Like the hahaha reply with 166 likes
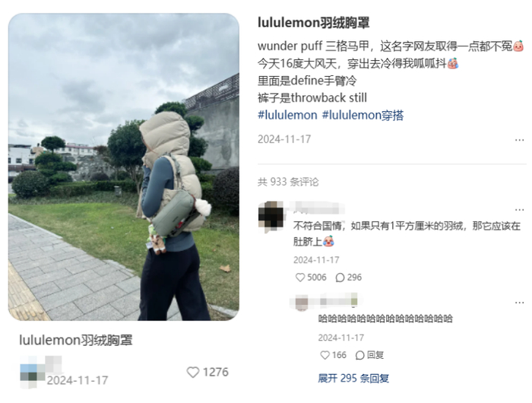Image resolution: width=532 pixels, height=403 pixels. click(x=325, y=355)
